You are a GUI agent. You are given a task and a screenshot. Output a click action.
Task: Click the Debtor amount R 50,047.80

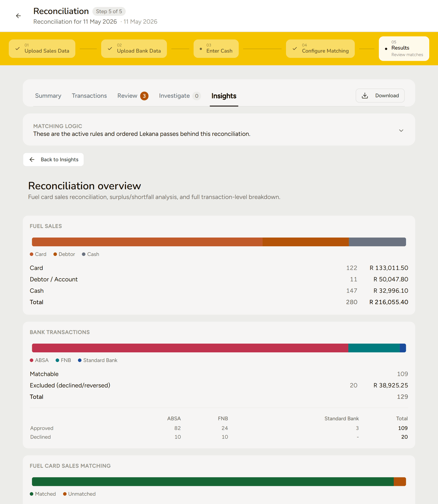(391, 279)
